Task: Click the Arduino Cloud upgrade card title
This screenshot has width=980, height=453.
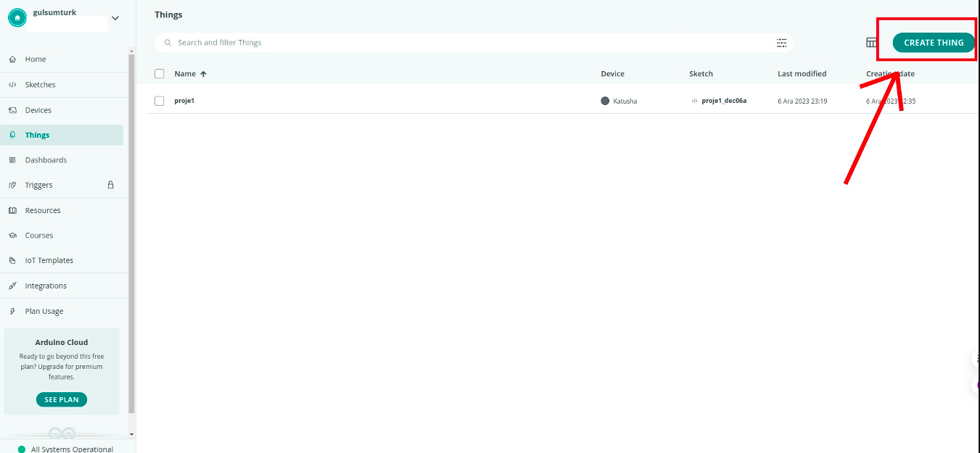Action: [x=62, y=342]
